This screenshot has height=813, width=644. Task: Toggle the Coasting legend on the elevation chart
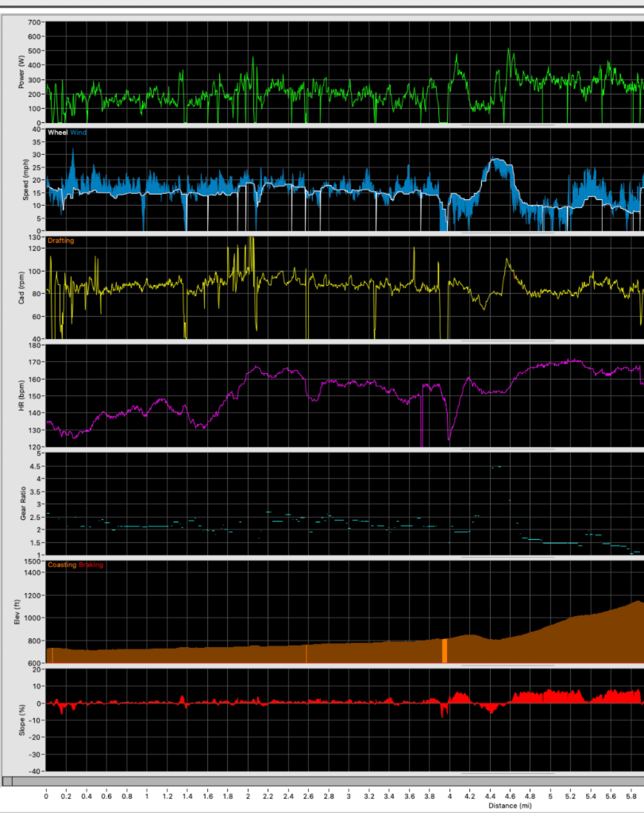pos(61,565)
